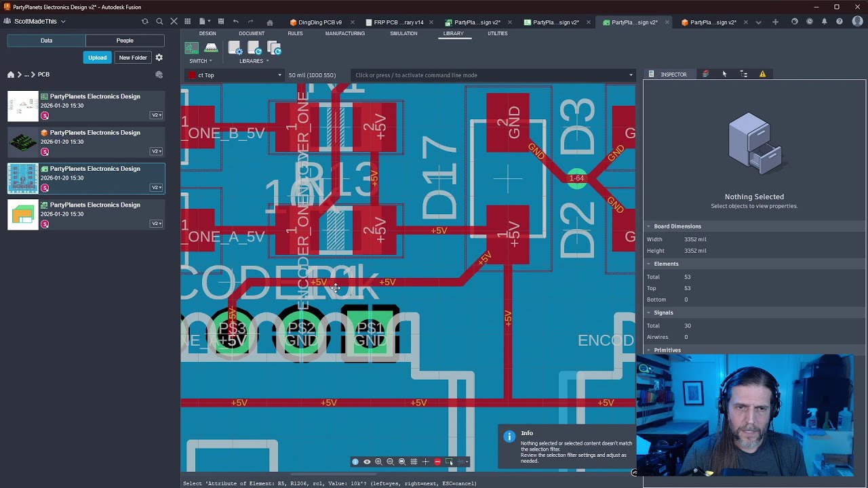
Task: Click the Data tab button
Action: pyautogui.click(x=46, y=41)
